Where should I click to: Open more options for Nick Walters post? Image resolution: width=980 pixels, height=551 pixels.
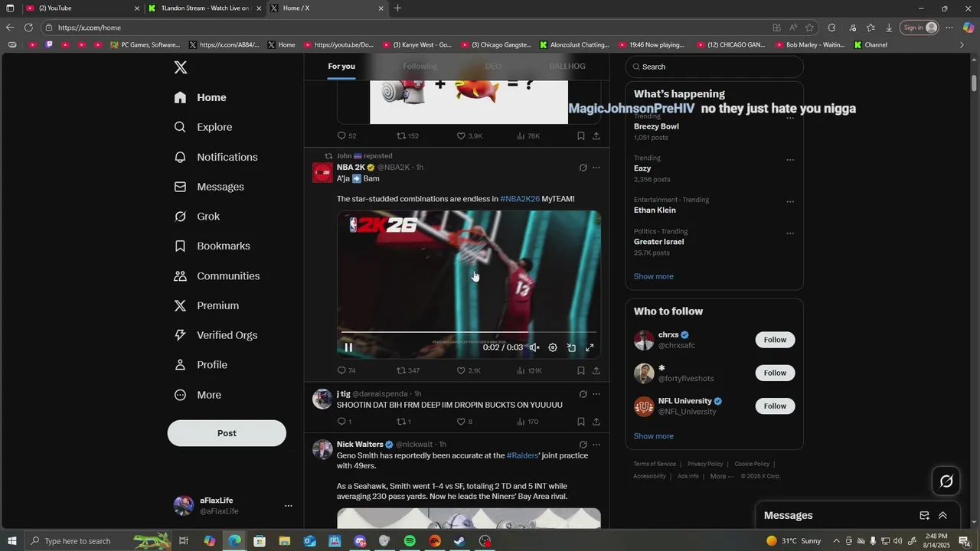[x=596, y=445]
